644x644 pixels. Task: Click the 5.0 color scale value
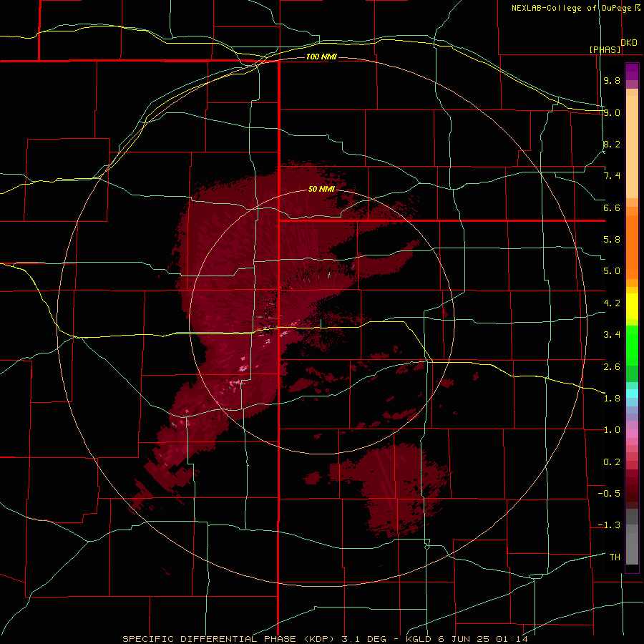pyautogui.click(x=612, y=271)
